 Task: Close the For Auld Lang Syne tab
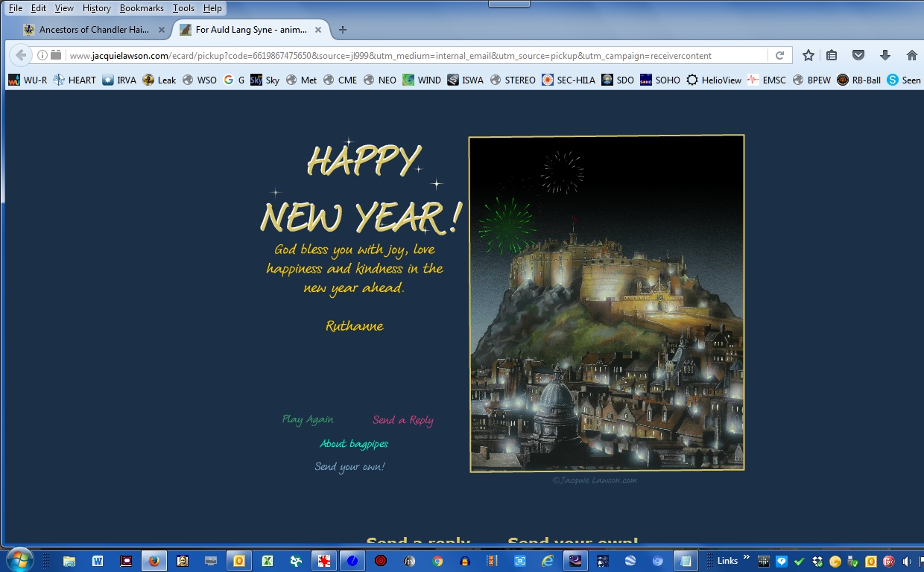click(x=318, y=30)
